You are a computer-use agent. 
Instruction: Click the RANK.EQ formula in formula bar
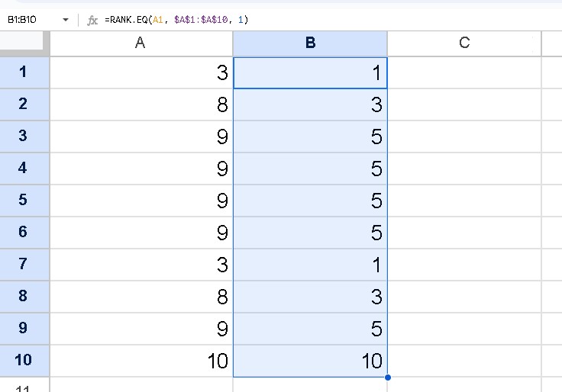176,19
